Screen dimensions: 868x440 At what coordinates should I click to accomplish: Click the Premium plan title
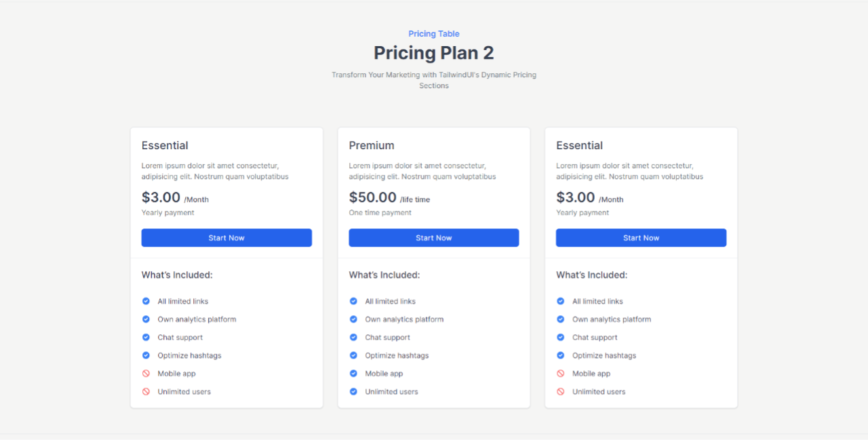coord(372,146)
